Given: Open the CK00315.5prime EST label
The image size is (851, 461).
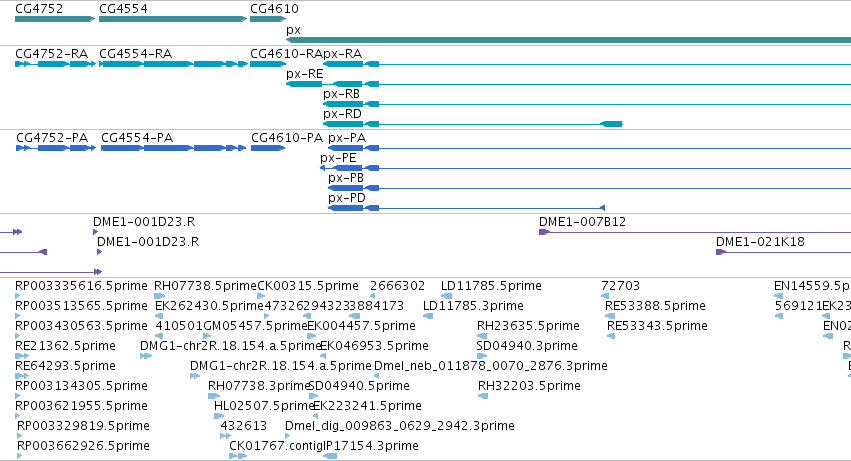Looking at the screenshot, I should 308,286.
